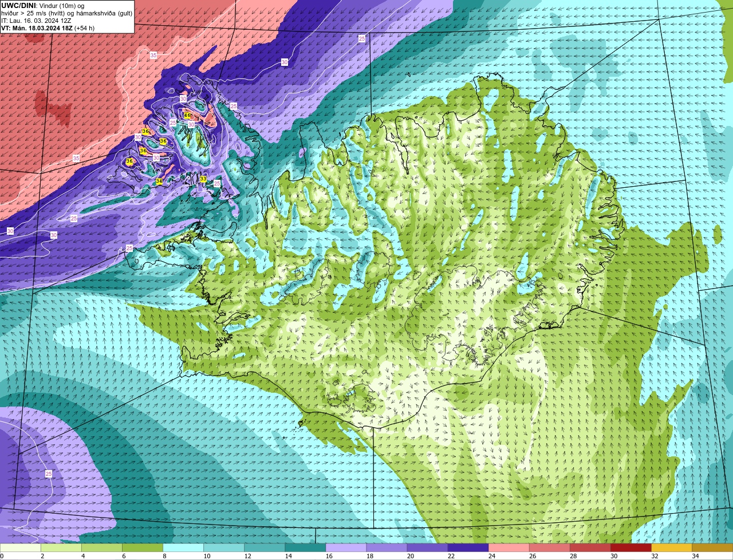
Task: Click the olive green 6–8 m/s swatch
Action: (x=143, y=548)
